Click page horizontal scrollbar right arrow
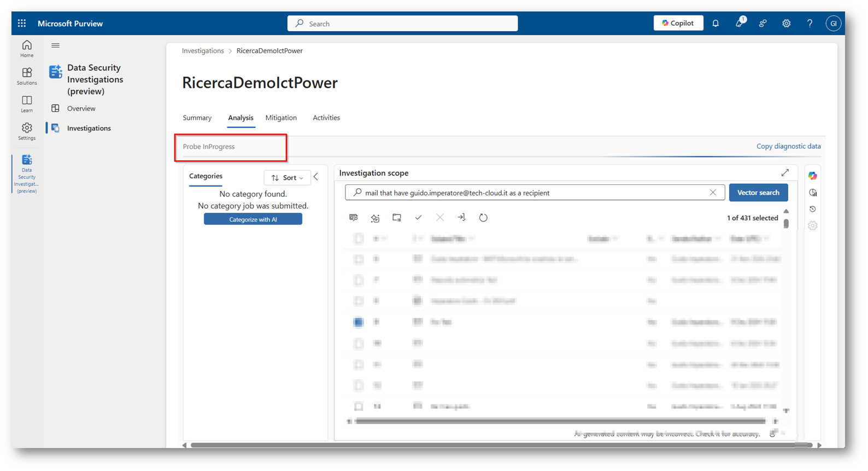868x471 pixels. 819,445
